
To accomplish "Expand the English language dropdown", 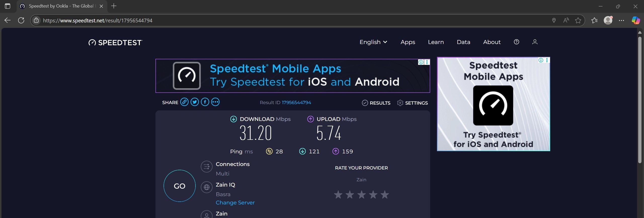I will coord(373,42).
